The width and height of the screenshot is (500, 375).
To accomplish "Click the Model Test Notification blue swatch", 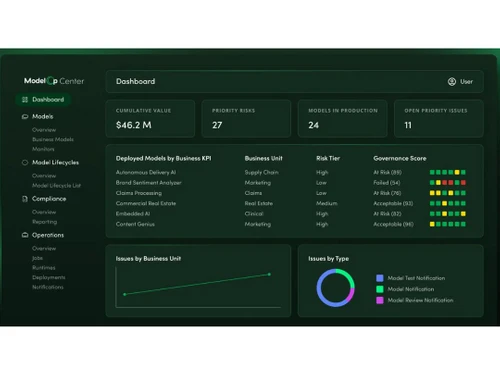I will [380, 278].
